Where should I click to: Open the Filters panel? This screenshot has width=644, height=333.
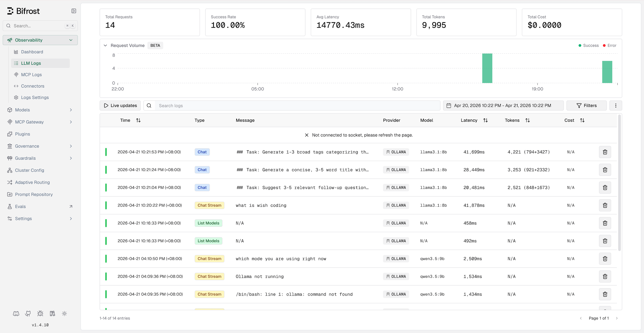point(587,105)
